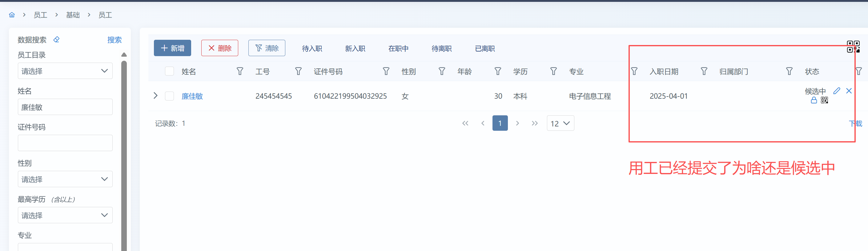Open the page size 12 dropdown
868x251 pixels.
tap(560, 123)
